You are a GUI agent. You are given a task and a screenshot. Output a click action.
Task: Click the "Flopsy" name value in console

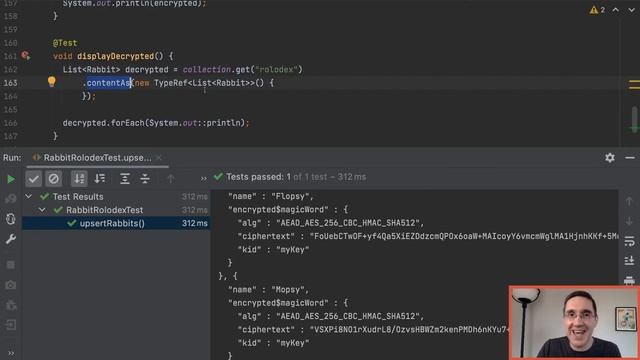tap(290, 196)
